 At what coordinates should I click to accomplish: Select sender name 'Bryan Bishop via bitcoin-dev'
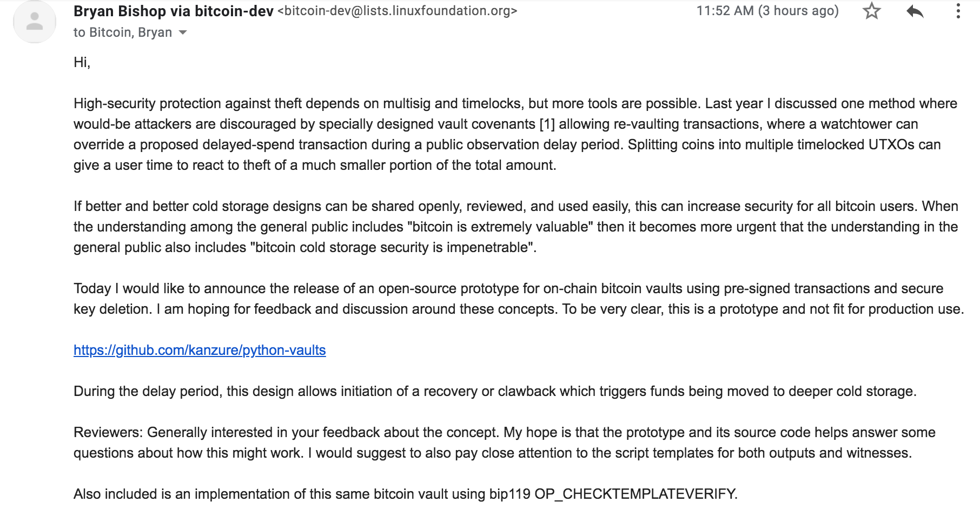click(174, 11)
